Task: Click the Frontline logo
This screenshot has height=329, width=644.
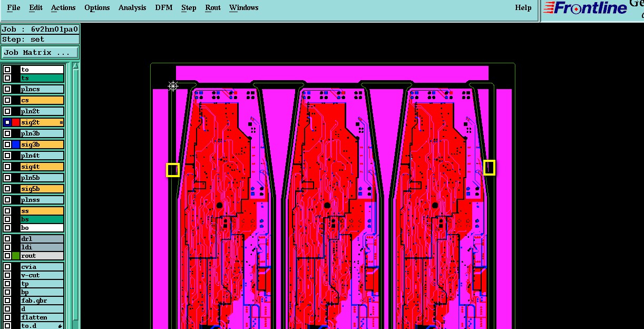Action: (x=585, y=8)
